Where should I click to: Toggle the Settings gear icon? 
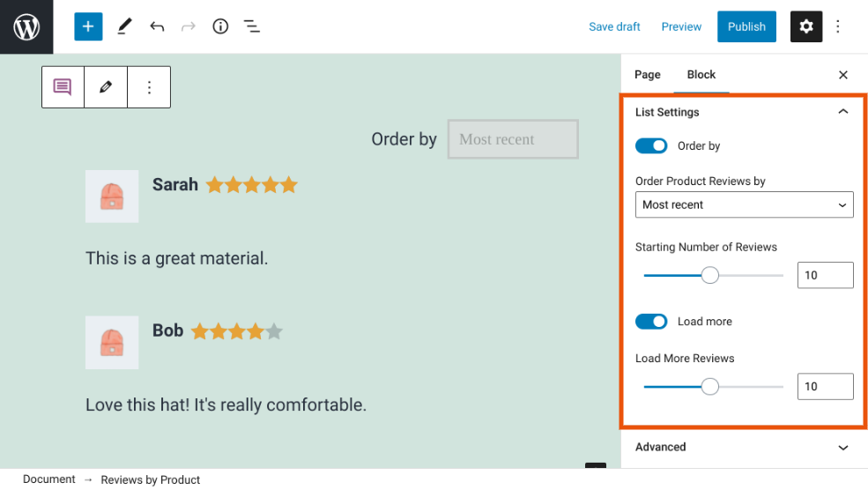click(x=806, y=26)
